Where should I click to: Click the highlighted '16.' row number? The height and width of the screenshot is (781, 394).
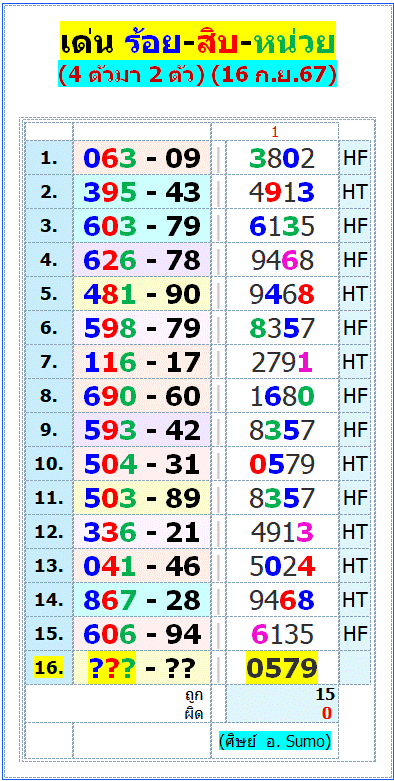click(x=49, y=667)
